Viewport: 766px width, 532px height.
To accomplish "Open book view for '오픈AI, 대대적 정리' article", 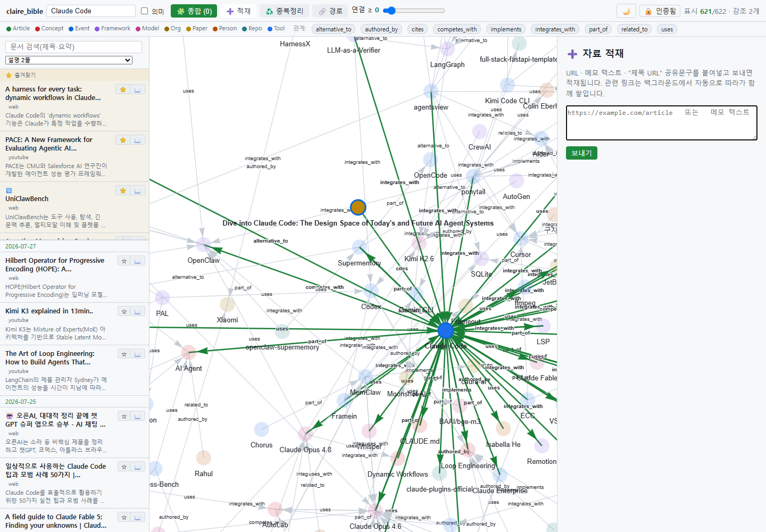I will click(138, 416).
